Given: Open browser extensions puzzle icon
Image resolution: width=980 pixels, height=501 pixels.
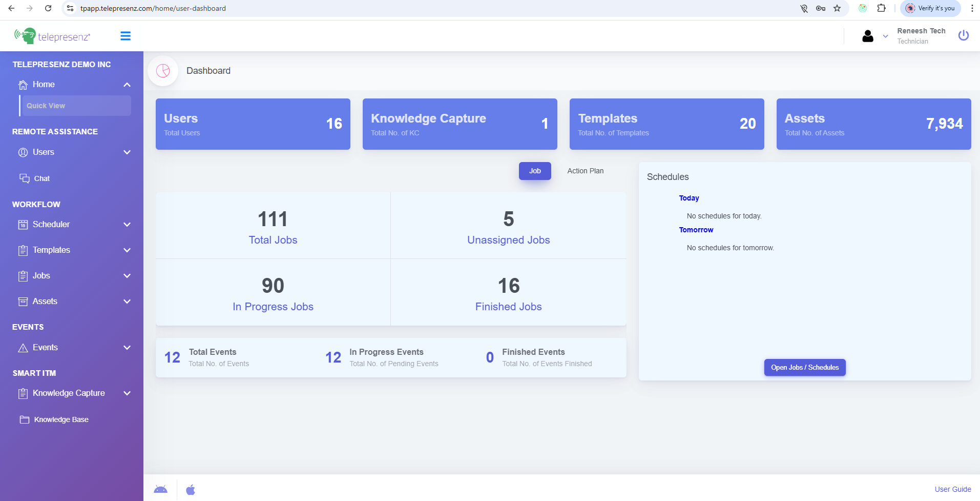Looking at the screenshot, I should click(x=881, y=8).
